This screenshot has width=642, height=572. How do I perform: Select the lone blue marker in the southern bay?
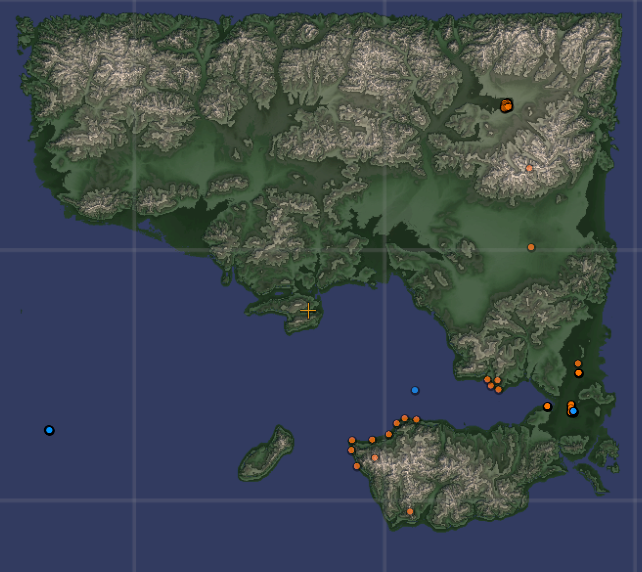point(415,390)
